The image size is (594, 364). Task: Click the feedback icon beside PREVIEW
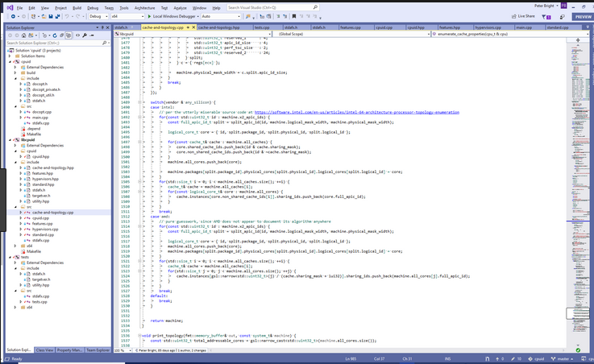[564, 16]
